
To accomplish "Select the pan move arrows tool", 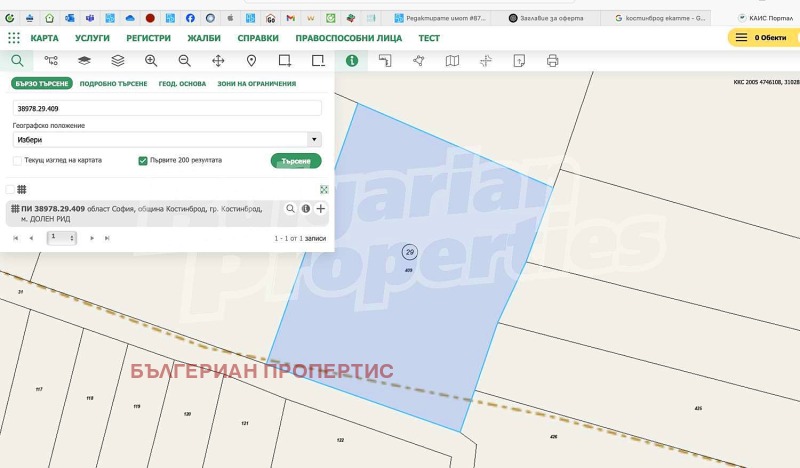I will coord(218,61).
